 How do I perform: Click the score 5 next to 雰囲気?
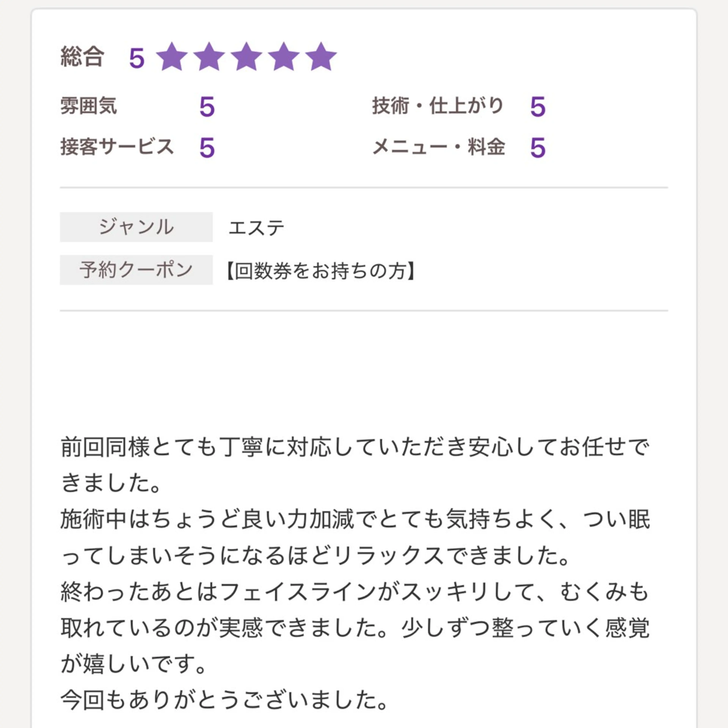207,107
